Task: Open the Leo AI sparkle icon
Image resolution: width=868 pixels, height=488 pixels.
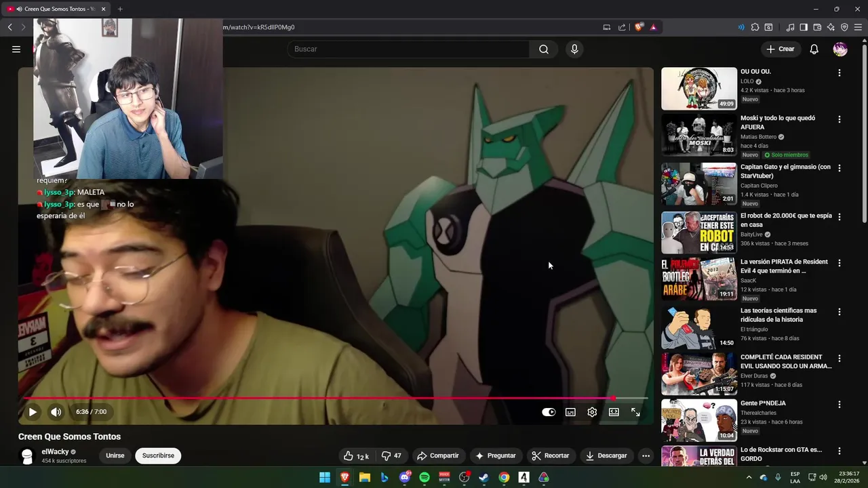Action: pos(831,27)
